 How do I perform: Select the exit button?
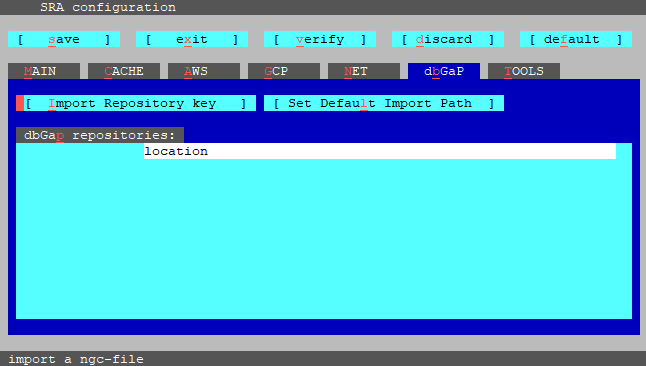pyautogui.click(x=192, y=39)
